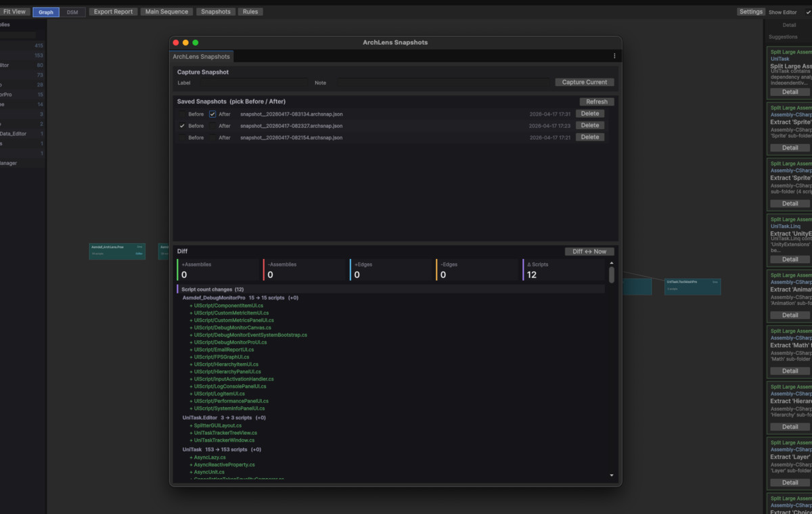The image size is (812, 514).
Task: Delete snapshot 083134
Action: click(590, 114)
